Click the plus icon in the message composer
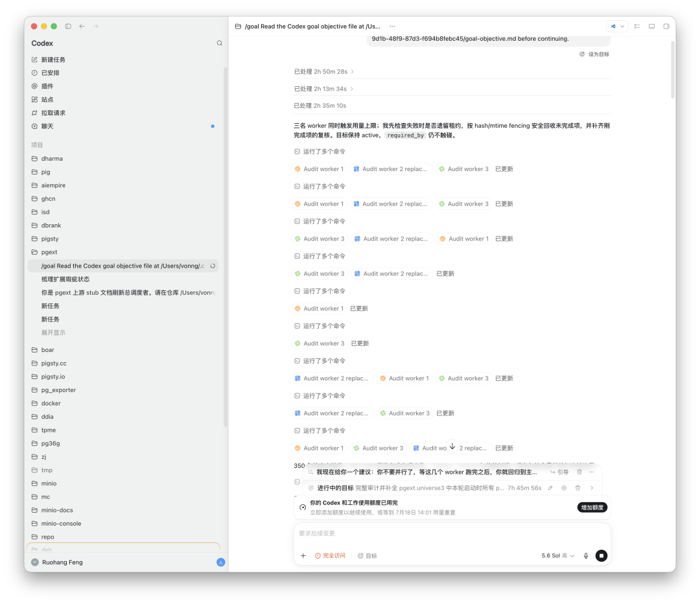 (303, 556)
